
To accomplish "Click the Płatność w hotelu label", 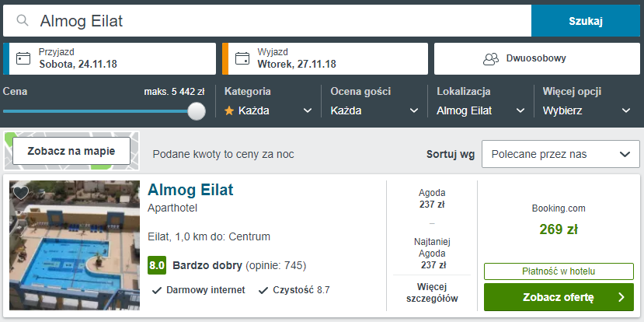I will (x=559, y=271).
